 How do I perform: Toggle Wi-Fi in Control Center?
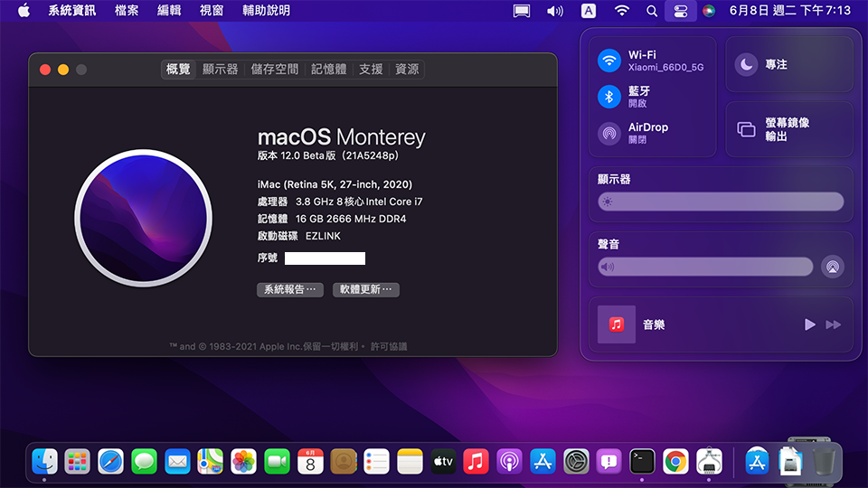(609, 61)
